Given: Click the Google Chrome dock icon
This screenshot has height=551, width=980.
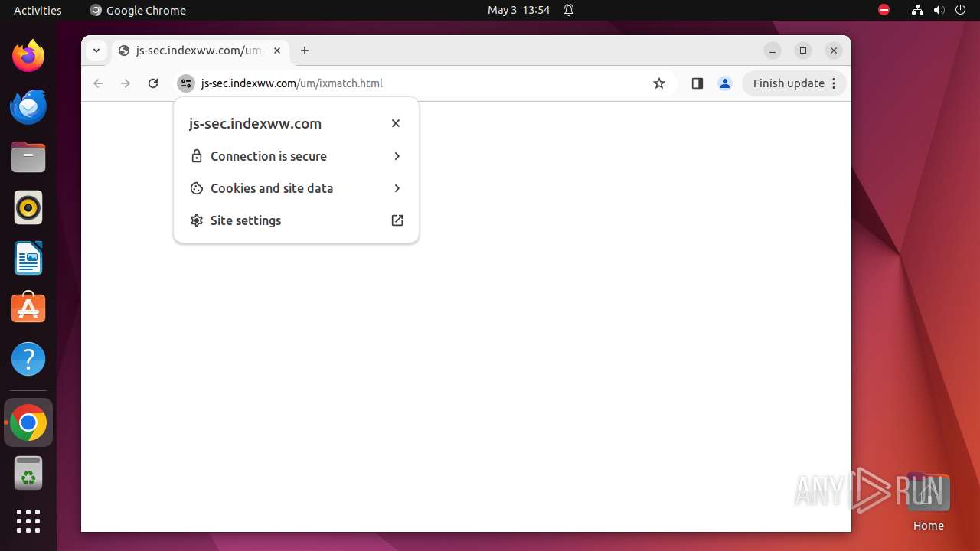Looking at the screenshot, I should (x=28, y=422).
